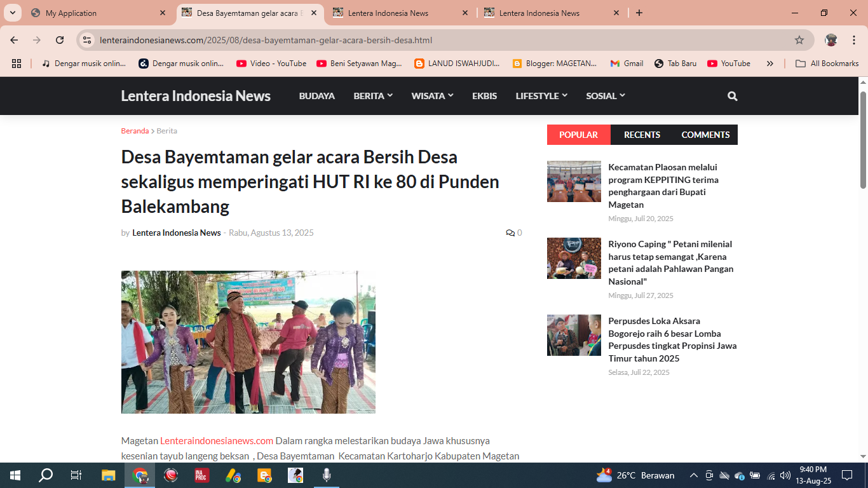Image resolution: width=868 pixels, height=488 pixels.
Task: Open the Chrome profile avatar
Action: [x=831, y=40]
